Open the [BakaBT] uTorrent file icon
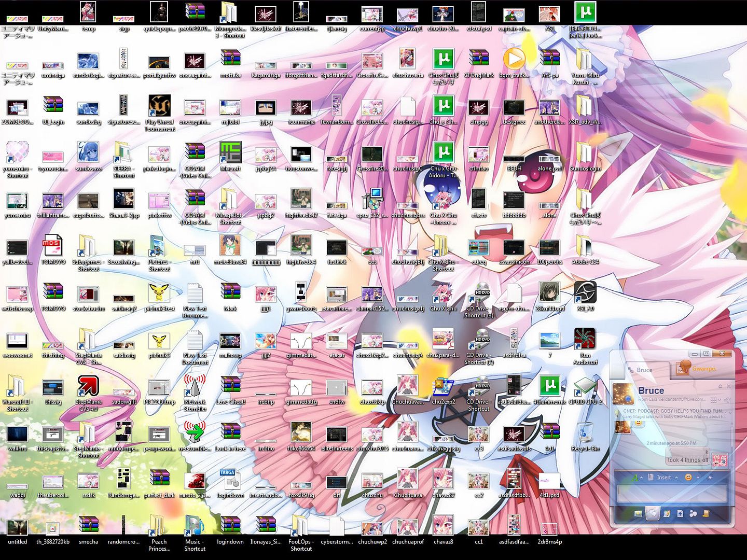747x560 pixels. (585, 12)
